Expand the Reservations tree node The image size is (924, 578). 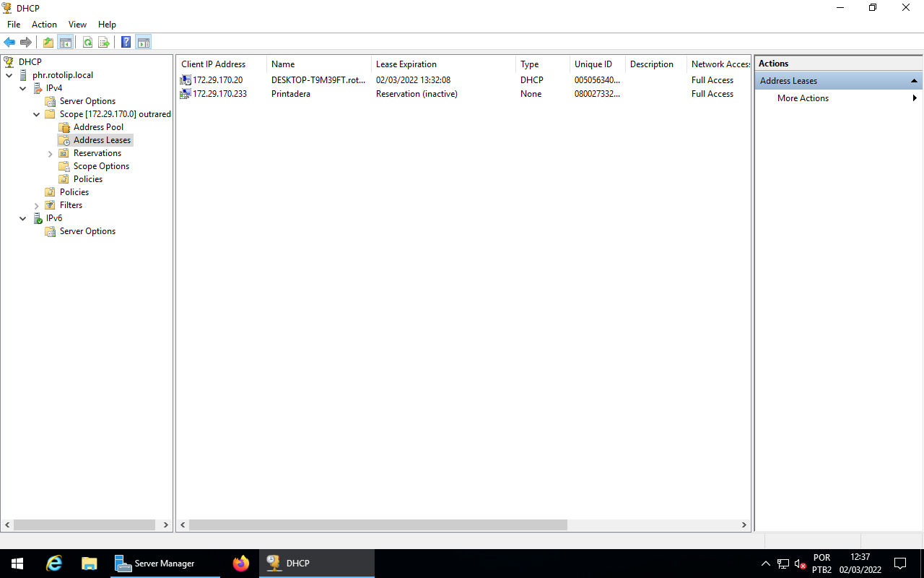(50, 152)
